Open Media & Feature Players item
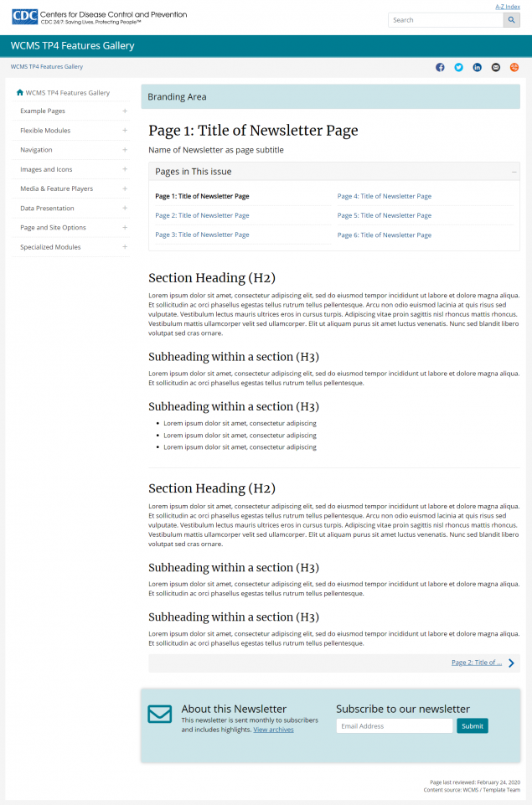 click(x=56, y=188)
